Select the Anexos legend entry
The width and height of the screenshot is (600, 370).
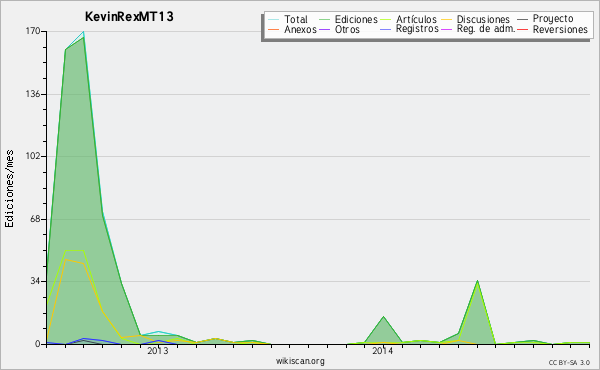(x=300, y=29)
